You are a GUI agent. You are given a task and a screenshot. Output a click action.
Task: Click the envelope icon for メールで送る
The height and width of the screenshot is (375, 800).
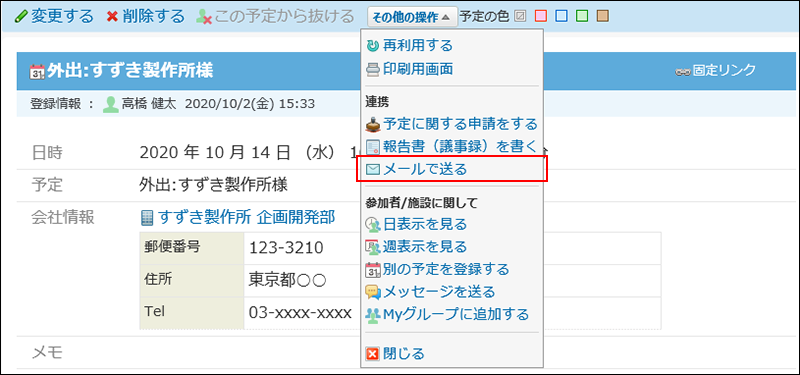tap(373, 169)
